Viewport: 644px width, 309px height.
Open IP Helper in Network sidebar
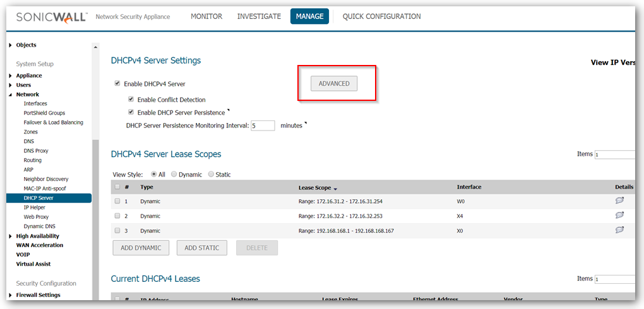35,207
